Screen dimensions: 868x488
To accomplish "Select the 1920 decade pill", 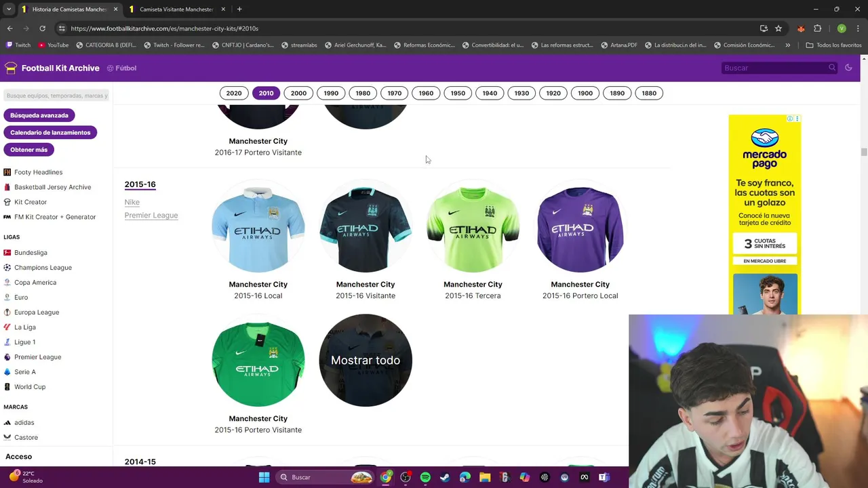I will 553,93.
